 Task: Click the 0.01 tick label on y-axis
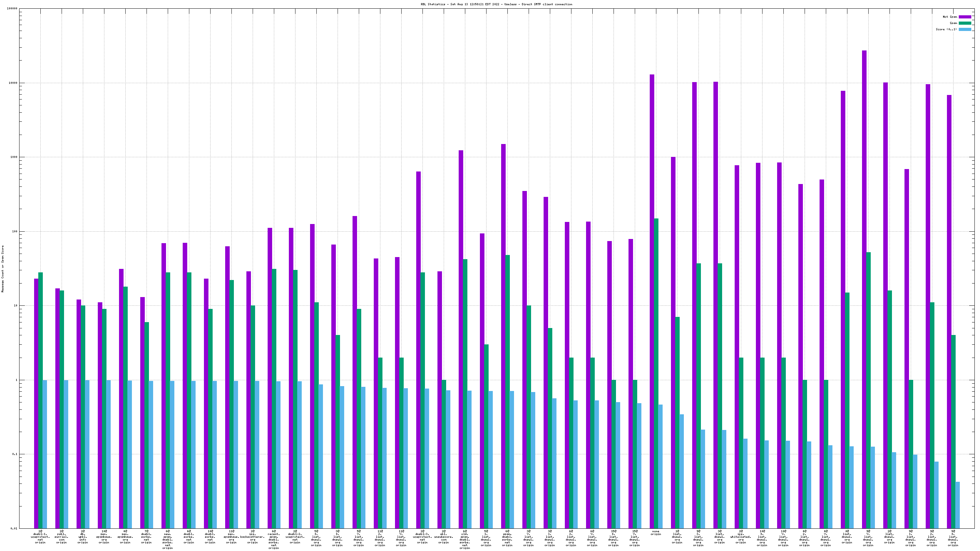coord(14,528)
